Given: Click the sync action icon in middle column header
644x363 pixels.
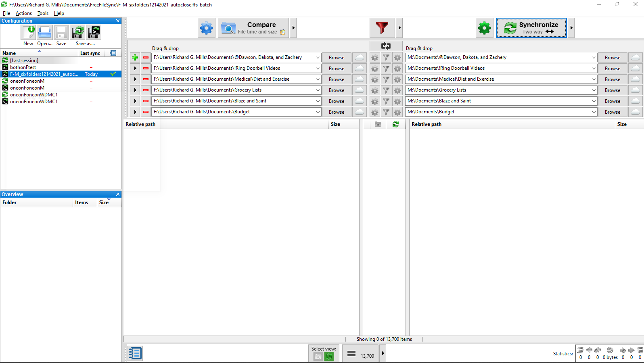Looking at the screenshot, I should 395,124.
